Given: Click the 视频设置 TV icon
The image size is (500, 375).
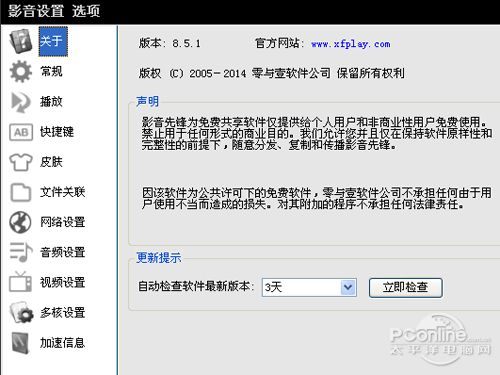Looking at the screenshot, I should pos(21,282).
